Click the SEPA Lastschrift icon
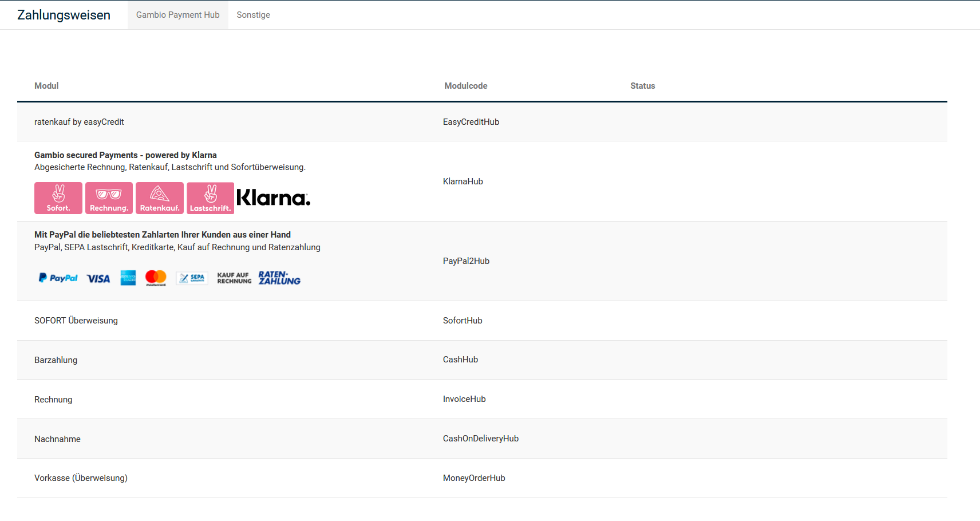The height and width of the screenshot is (521, 980). pyautogui.click(x=192, y=278)
